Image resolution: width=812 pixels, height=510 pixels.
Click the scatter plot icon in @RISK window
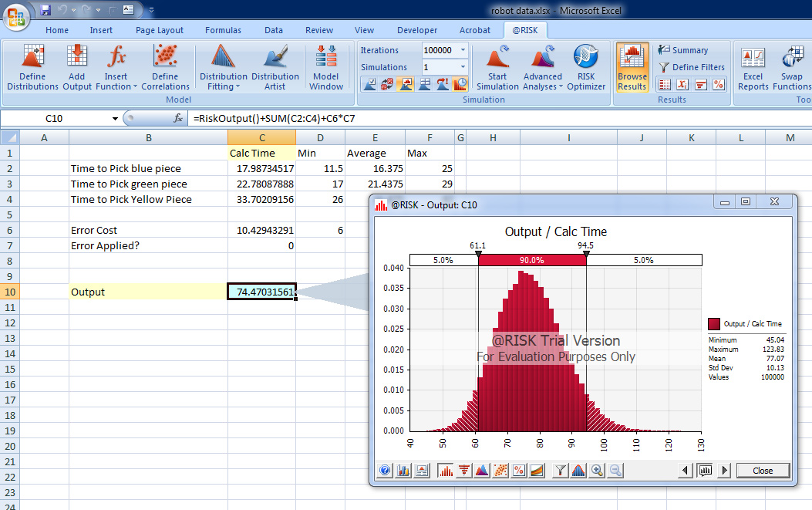[500, 471]
